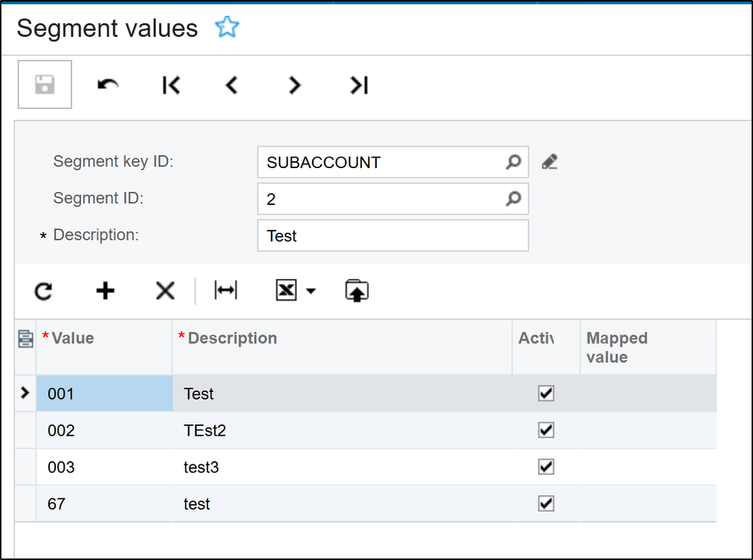This screenshot has width=753, height=560.
Task: Click the Segment ID field
Action: [393, 198]
